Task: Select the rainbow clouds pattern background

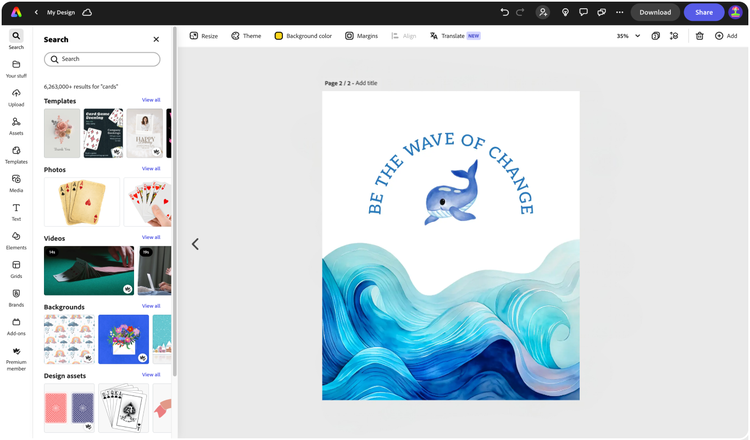Action: point(69,339)
